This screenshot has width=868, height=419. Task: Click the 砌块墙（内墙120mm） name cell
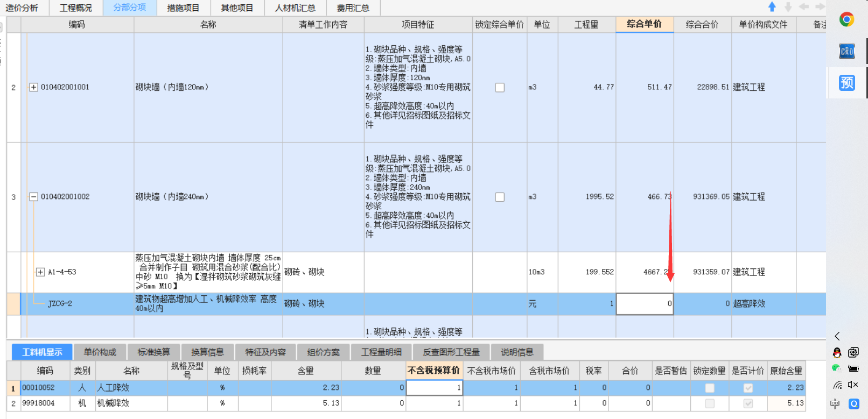click(208, 87)
